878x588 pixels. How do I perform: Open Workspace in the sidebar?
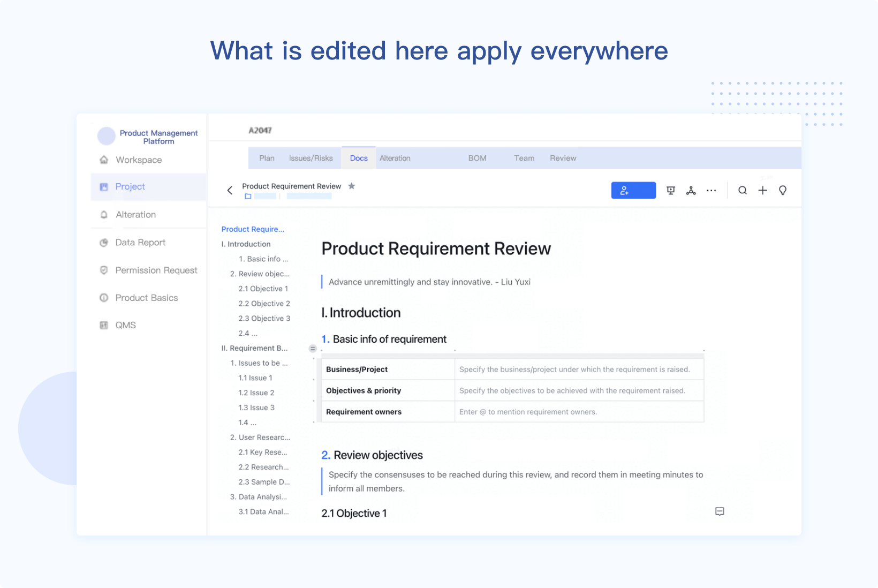[139, 160]
